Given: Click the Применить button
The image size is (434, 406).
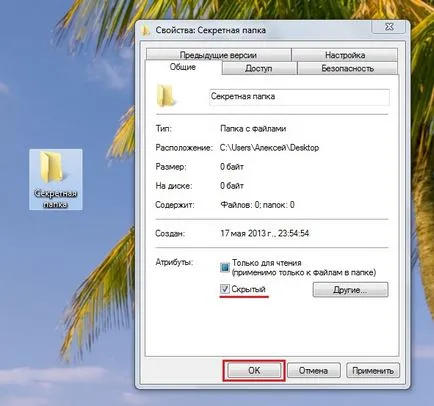Looking at the screenshot, I should click(x=373, y=370).
